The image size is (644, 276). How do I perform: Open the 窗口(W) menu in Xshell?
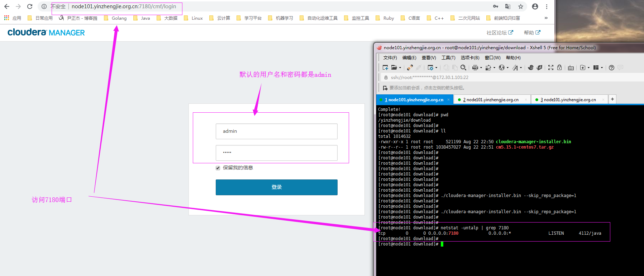(x=492, y=58)
